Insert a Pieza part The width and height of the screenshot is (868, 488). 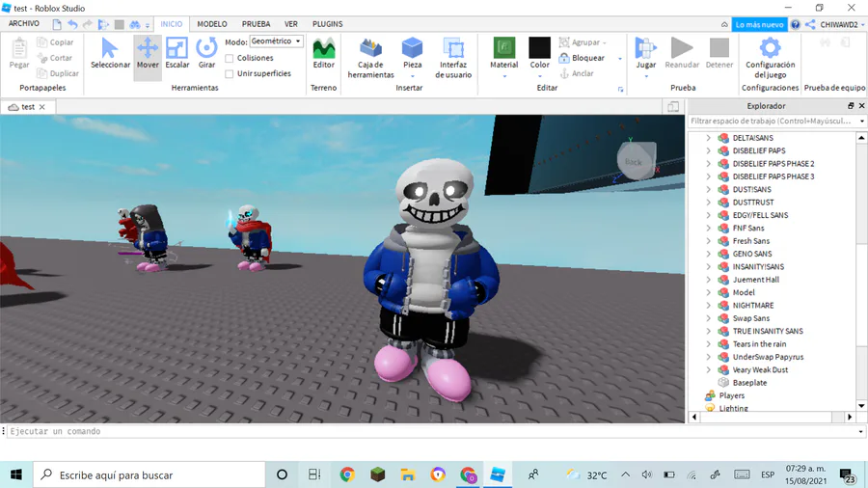(x=413, y=58)
